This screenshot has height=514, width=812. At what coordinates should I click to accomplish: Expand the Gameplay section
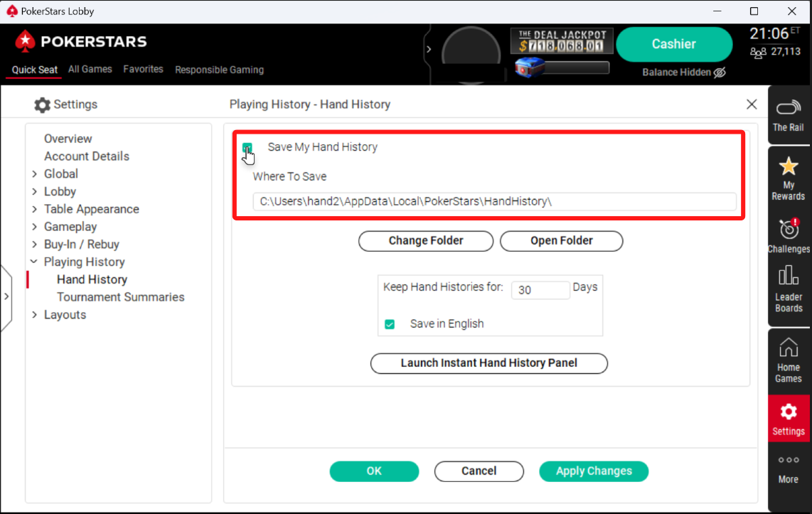(x=34, y=227)
